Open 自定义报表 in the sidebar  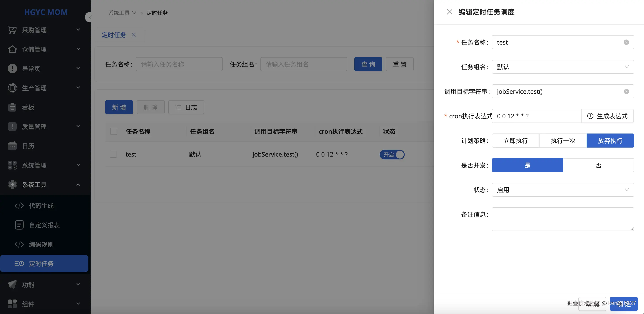[44, 225]
